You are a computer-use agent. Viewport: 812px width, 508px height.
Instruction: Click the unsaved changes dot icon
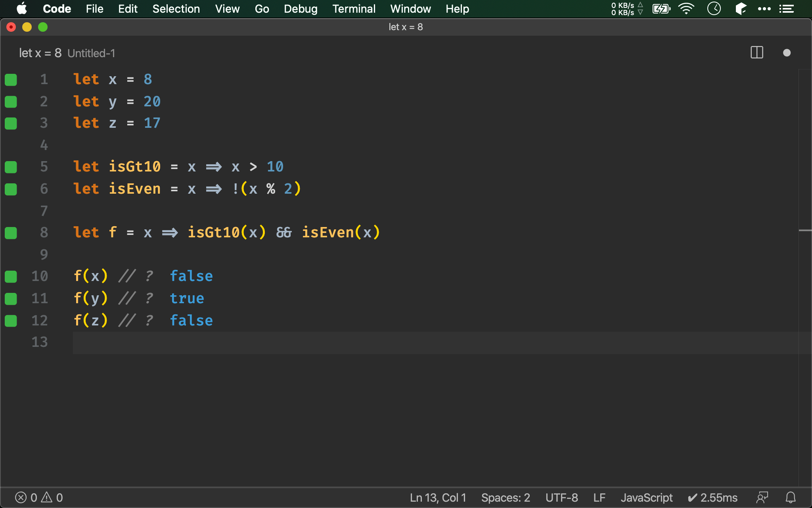(787, 53)
